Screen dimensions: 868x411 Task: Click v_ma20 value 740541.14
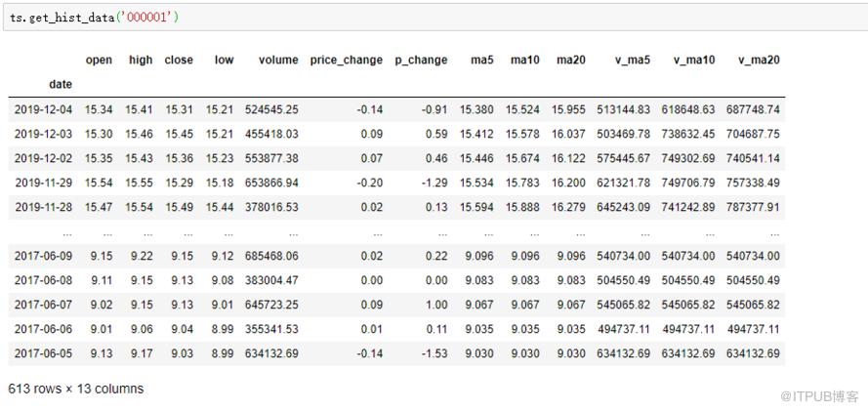pyautogui.click(x=754, y=158)
